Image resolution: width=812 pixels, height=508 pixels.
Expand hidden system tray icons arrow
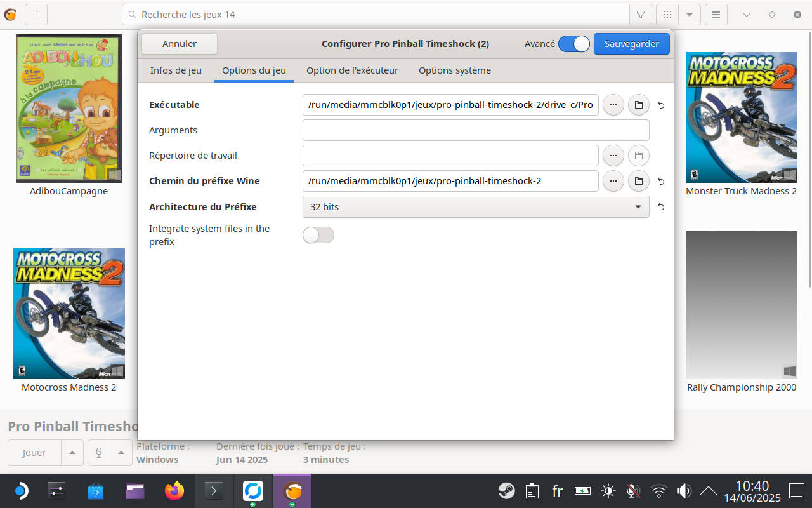pos(708,491)
